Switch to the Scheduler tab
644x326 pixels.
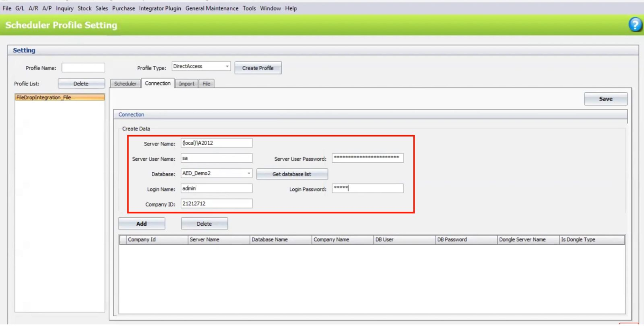point(126,83)
